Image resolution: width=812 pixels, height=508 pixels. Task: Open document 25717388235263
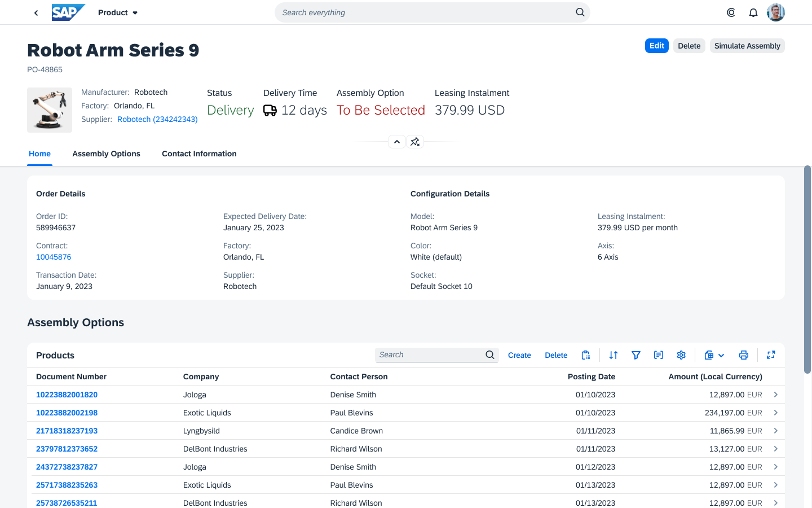[x=67, y=485]
